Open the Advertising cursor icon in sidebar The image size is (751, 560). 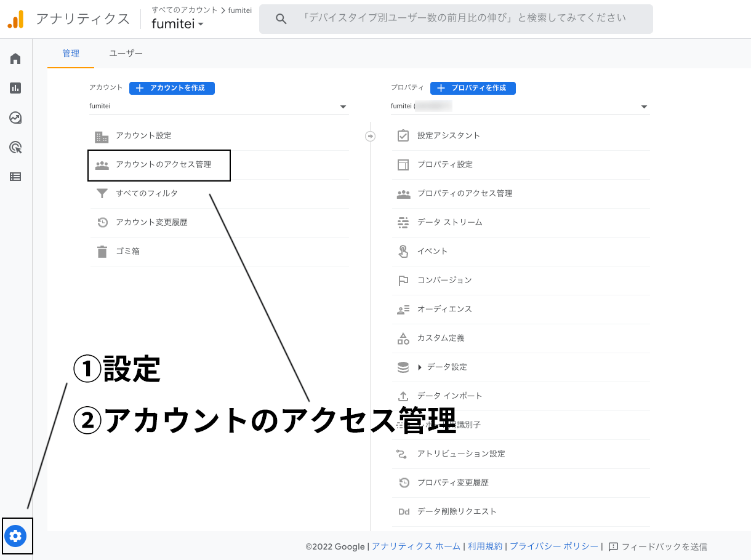click(15, 147)
